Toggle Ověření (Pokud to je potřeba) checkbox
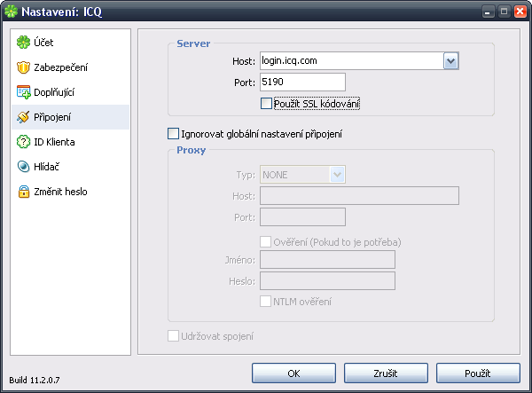 point(266,242)
